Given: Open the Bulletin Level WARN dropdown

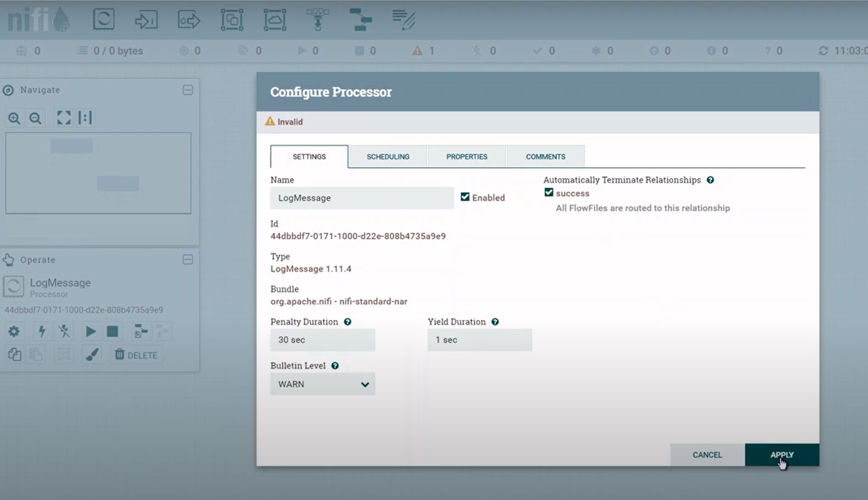Looking at the screenshot, I should pyautogui.click(x=323, y=384).
